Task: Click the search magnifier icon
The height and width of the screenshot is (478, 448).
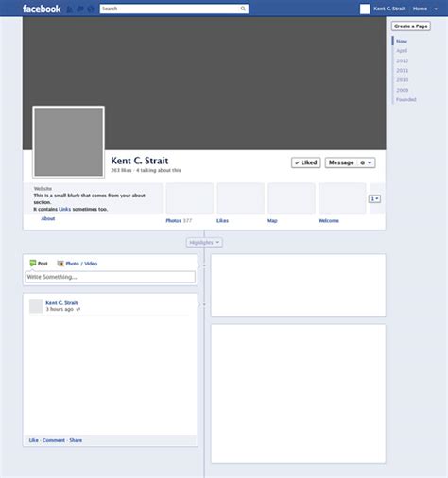Action: coord(243,9)
